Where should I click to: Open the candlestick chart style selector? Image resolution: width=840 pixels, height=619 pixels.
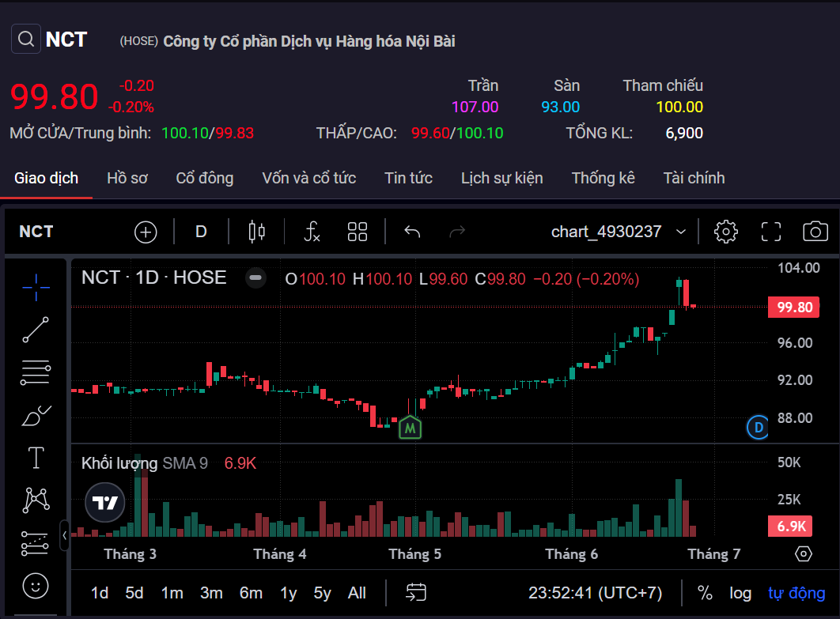(x=256, y=231)
